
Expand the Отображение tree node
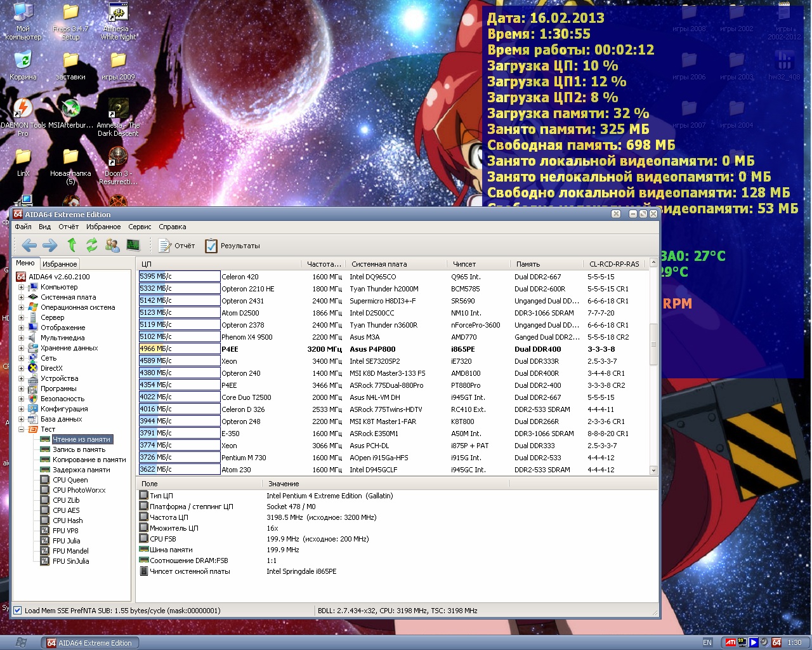pos(21,328)
